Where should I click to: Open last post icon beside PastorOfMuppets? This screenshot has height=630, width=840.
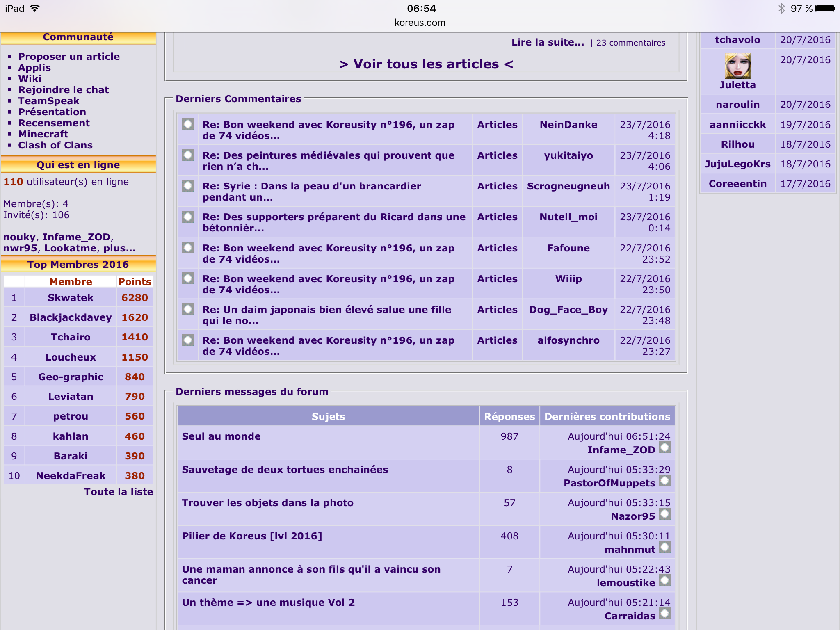[x=664, y=481]
